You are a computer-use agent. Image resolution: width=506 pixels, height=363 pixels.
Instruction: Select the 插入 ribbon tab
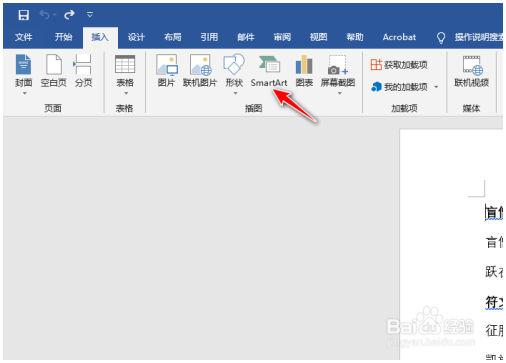(100, 37)
